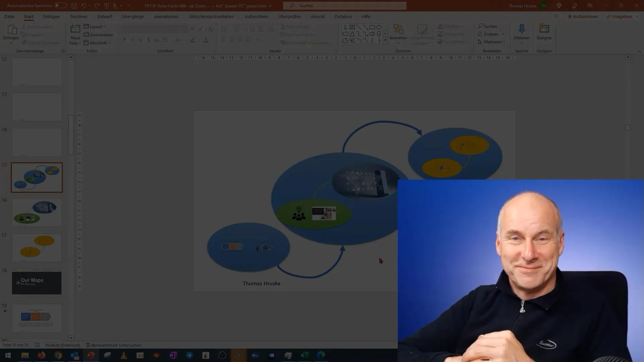Insert a numbered list
This screenshot has width=644, height=362.
click(x=236, y=29)
